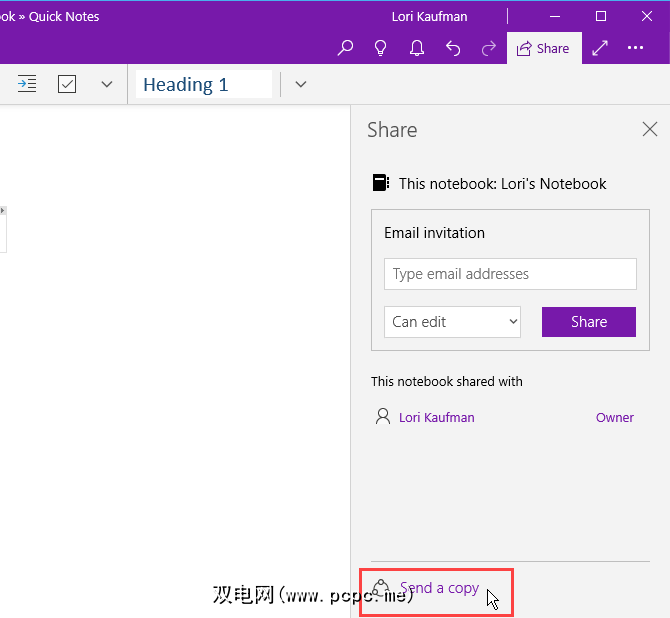Screen dimensions: 670x618
Task: Select the Heading 1 style box
Action: point(204,84)
